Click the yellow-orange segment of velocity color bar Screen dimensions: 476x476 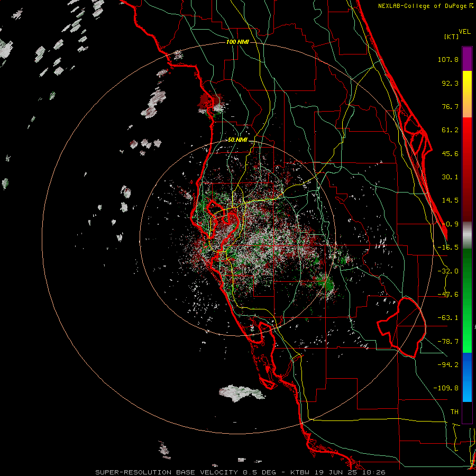pos(467,94)
